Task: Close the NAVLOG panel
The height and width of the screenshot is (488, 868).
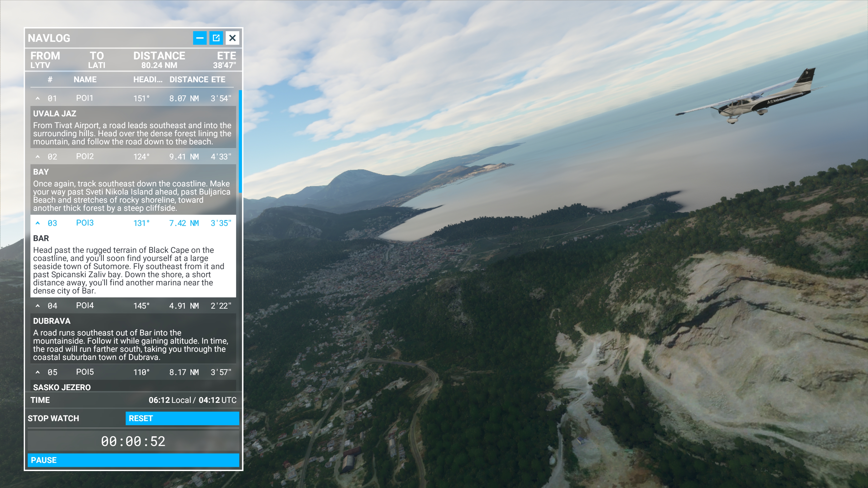Action: (x=233, y=38)
